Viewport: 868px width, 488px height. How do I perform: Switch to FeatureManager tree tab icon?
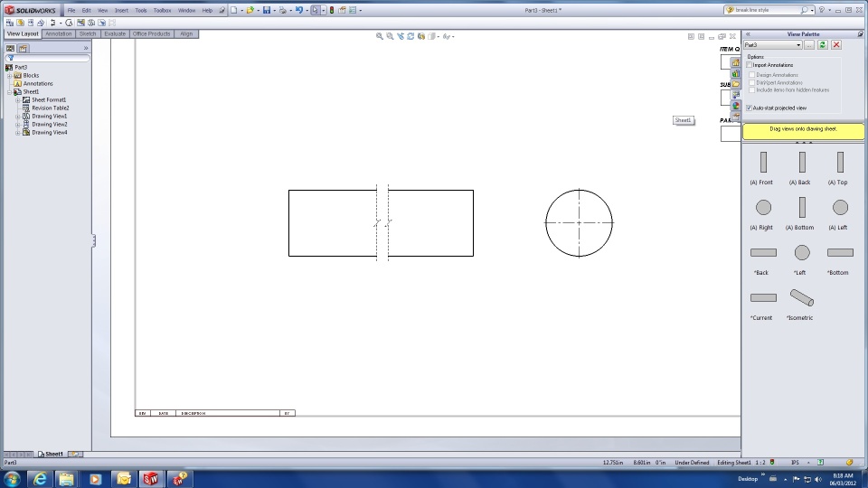pos(11,49)
